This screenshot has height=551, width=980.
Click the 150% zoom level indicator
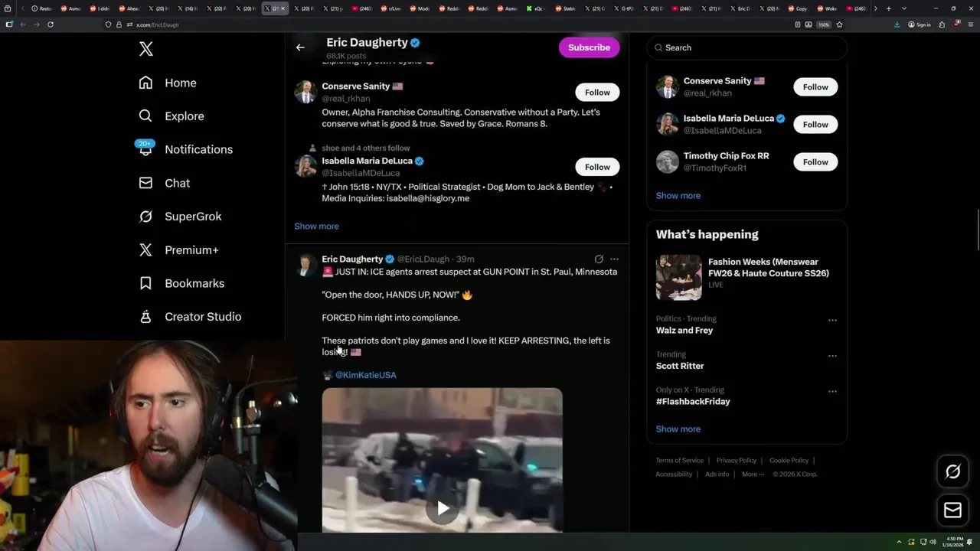click(x=824, y=24)
